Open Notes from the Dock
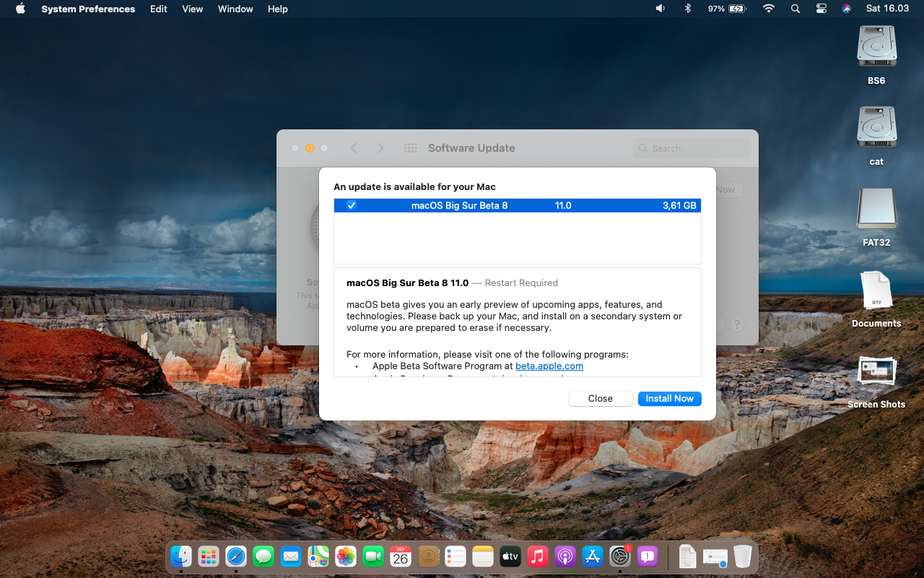Viewport: 924px width, 578px height. coord(483,556)
